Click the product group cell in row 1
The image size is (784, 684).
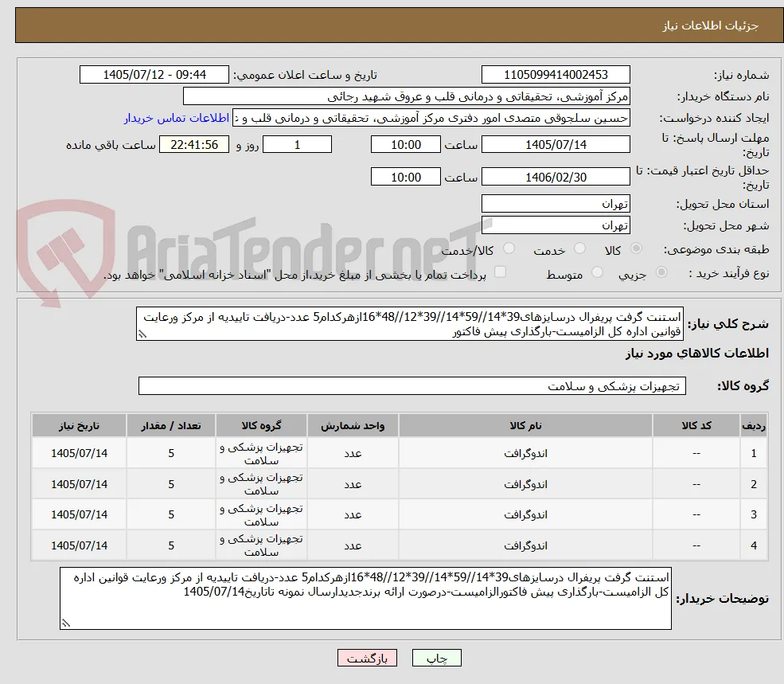(x=262, y=453)
